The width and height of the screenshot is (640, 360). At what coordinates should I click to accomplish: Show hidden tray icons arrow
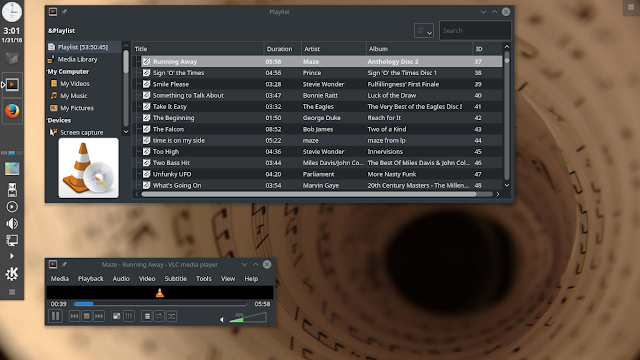[x=12, y=256]
